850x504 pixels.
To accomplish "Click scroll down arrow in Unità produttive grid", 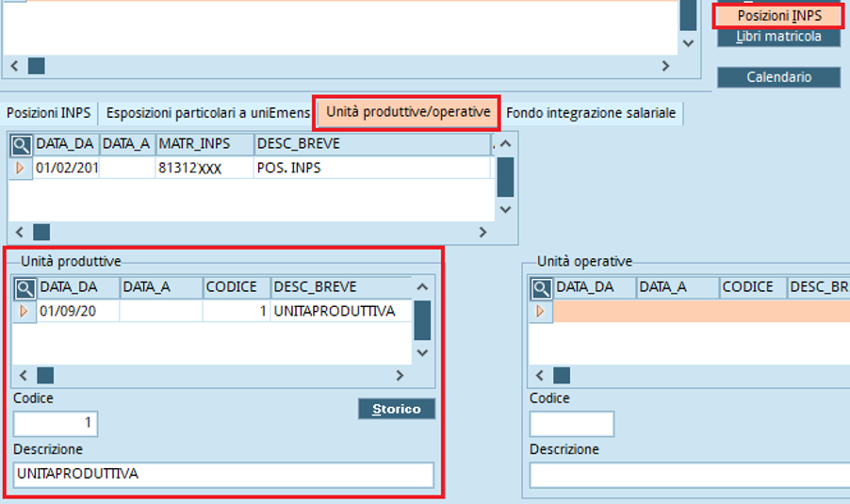I will coord(422,352).
